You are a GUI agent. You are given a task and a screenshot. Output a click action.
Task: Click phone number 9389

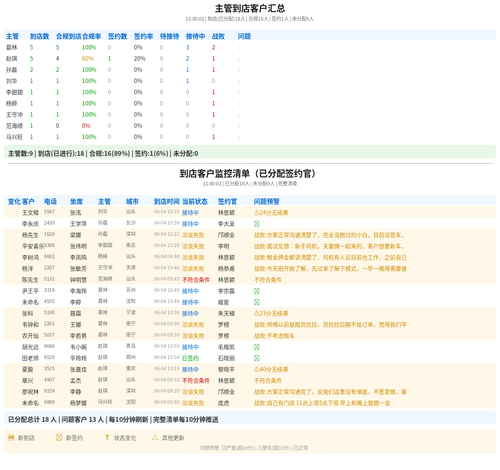[x=49, y=246]
